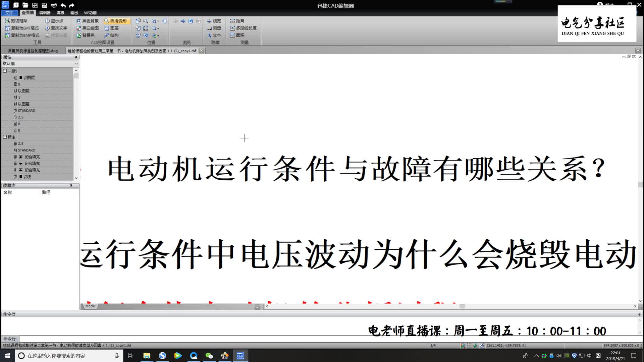Print the drawing using printer icon
Screen dimensions: 644x362
[54, 5]
